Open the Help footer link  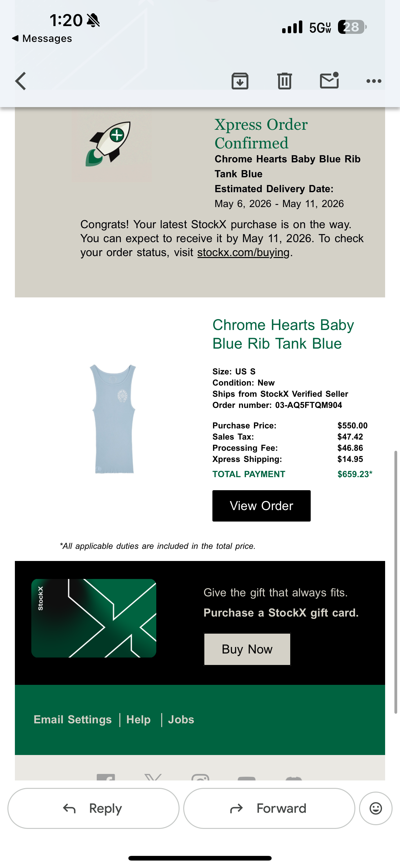[x=138, y=720]
